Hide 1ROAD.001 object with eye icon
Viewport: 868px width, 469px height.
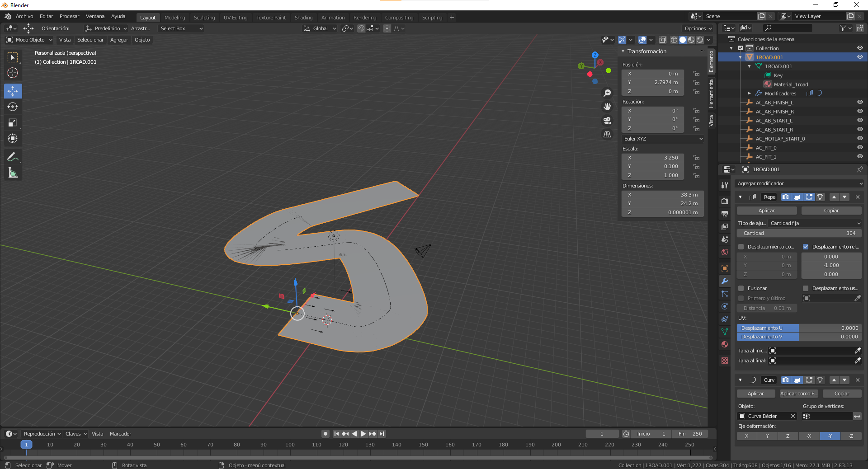coord(860,57)
